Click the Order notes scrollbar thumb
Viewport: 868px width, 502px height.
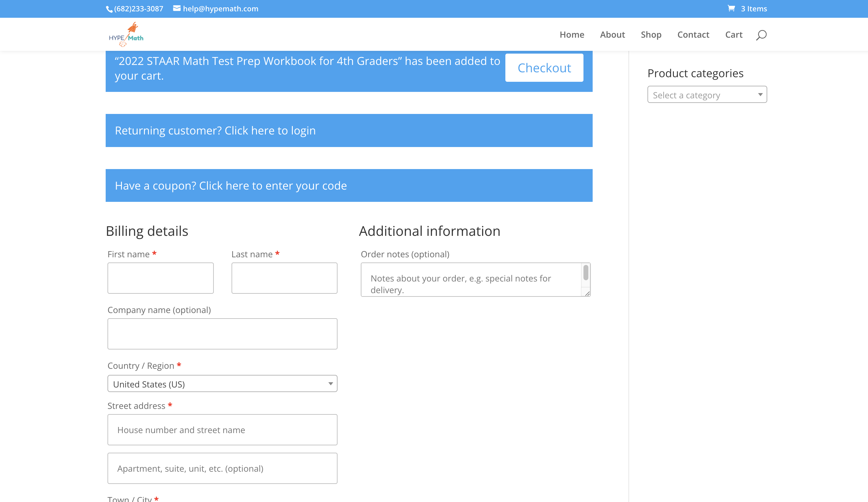coord(586,273)
